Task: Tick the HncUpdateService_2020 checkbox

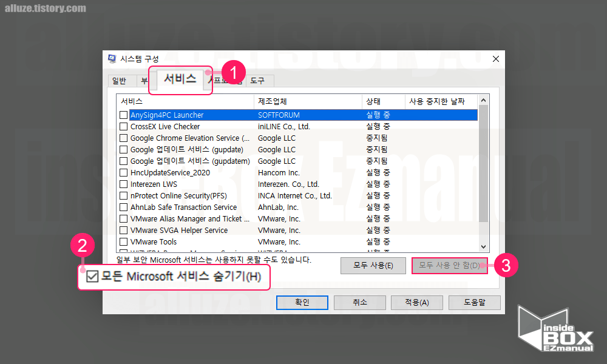Action: [x=123, y=172]
